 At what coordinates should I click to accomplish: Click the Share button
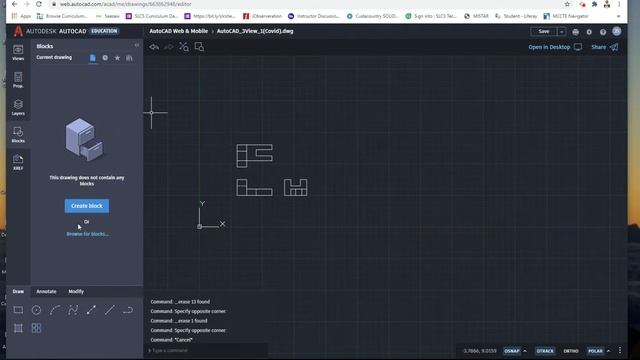click(605, 47)
